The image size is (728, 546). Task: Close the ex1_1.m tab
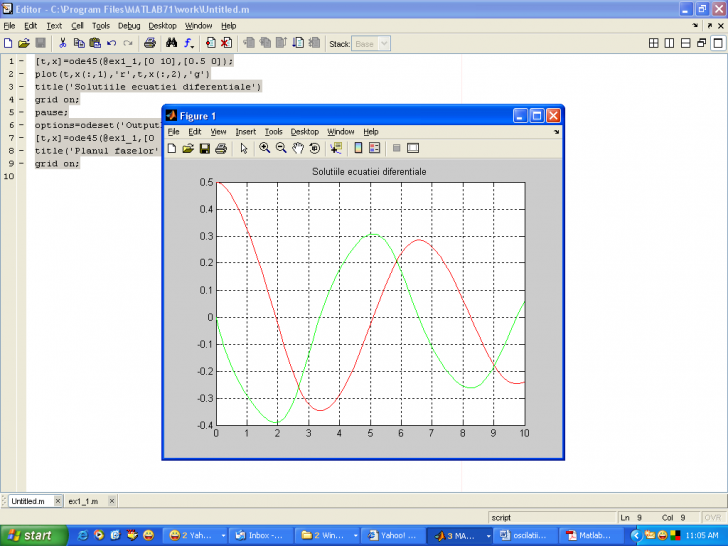click(112, 501)
